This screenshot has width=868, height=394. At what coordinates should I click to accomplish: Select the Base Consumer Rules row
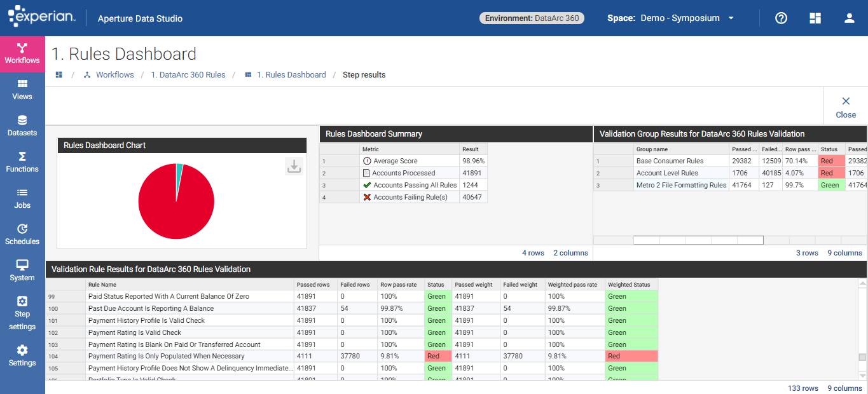pos(670,161)
